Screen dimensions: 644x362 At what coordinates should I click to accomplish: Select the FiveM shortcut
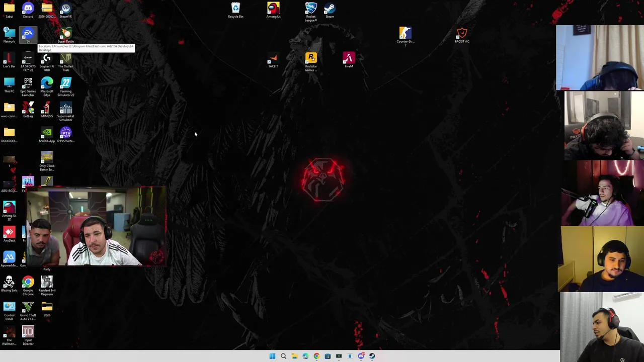pos(349,60)
